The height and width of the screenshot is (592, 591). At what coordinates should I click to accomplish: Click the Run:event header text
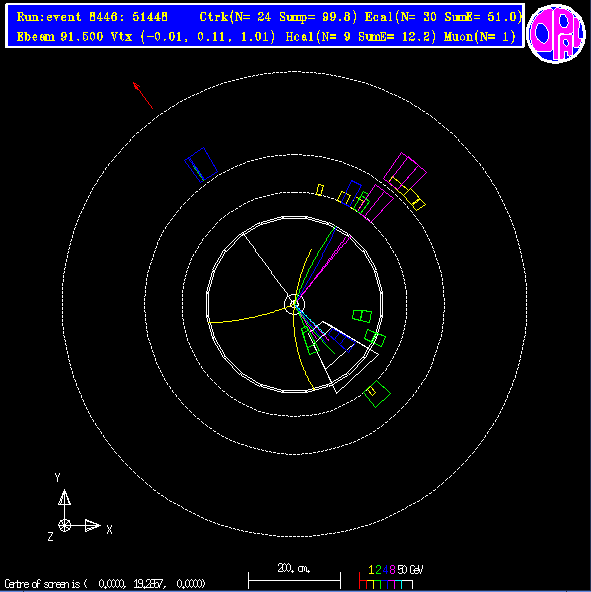(x=93, y=17)
